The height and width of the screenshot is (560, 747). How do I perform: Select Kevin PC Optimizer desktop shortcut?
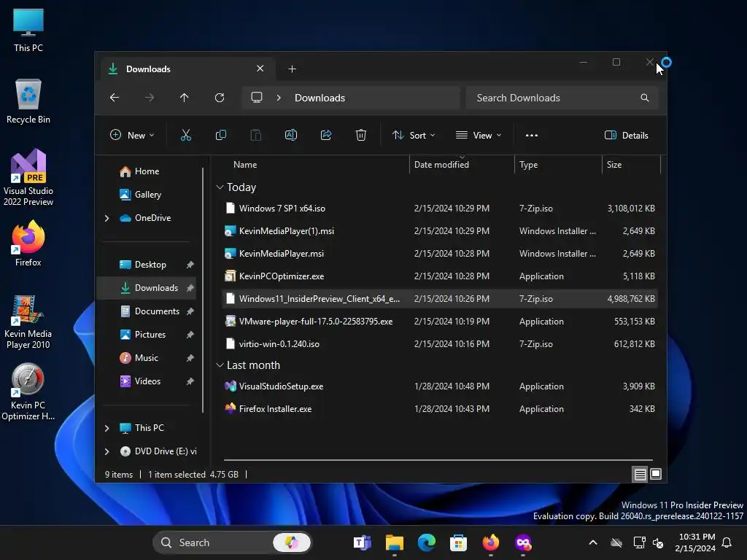(28, 392)
